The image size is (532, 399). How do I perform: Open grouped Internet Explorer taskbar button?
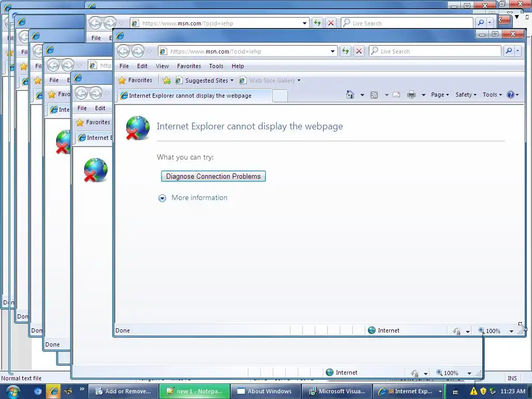[407, 391]
